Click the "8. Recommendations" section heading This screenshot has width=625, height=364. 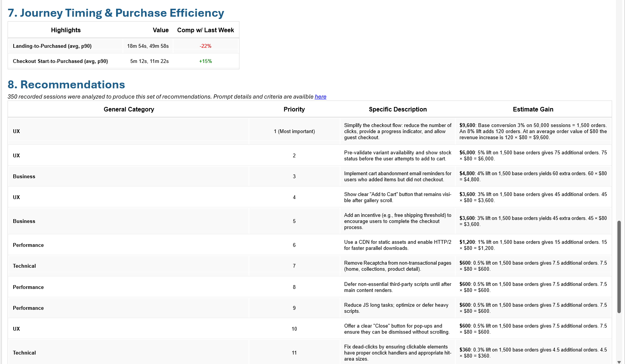click(66, 85)
